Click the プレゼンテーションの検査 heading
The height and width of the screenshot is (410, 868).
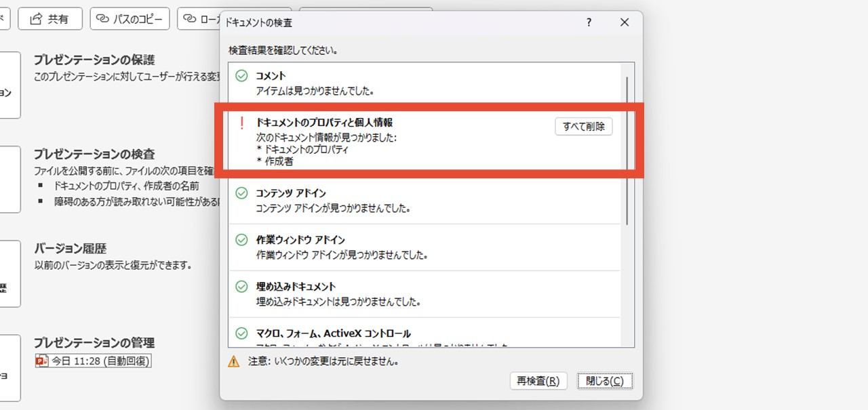[x=94, y=154]
